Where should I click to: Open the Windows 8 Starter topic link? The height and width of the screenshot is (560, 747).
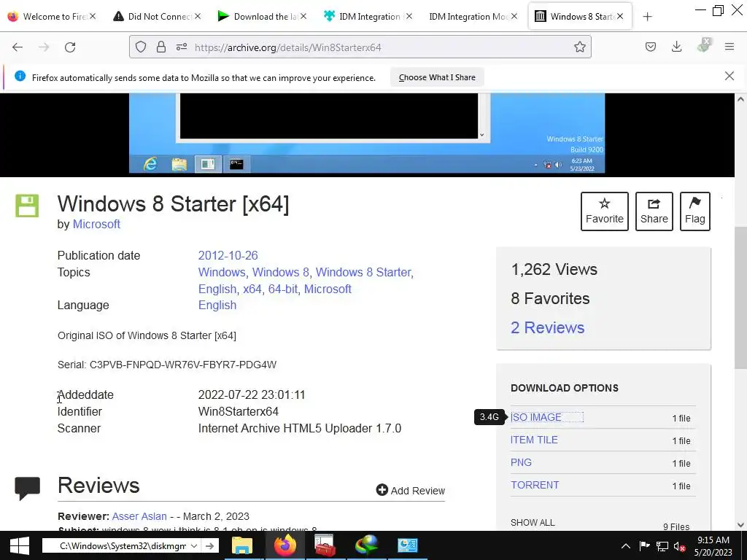363,273
